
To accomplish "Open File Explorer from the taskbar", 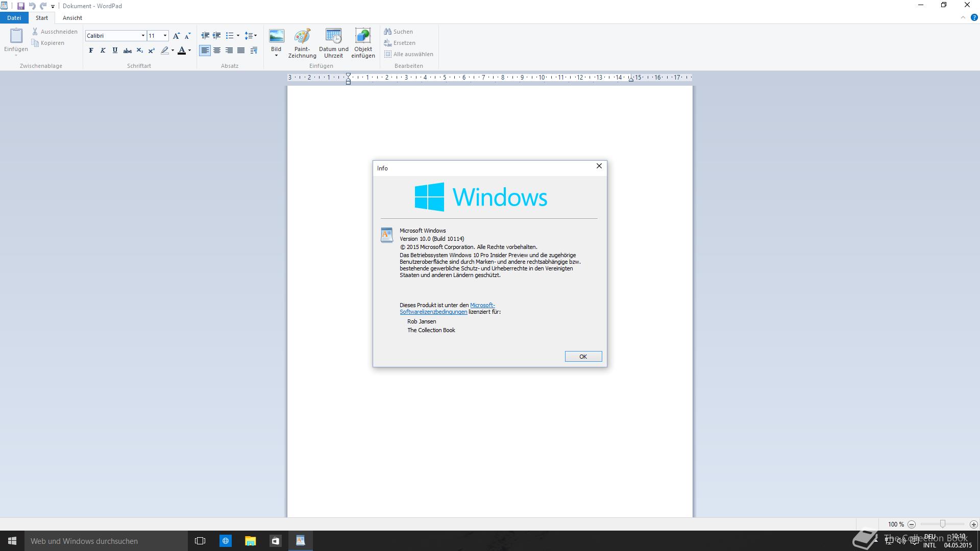I will (x=250, y=541).
